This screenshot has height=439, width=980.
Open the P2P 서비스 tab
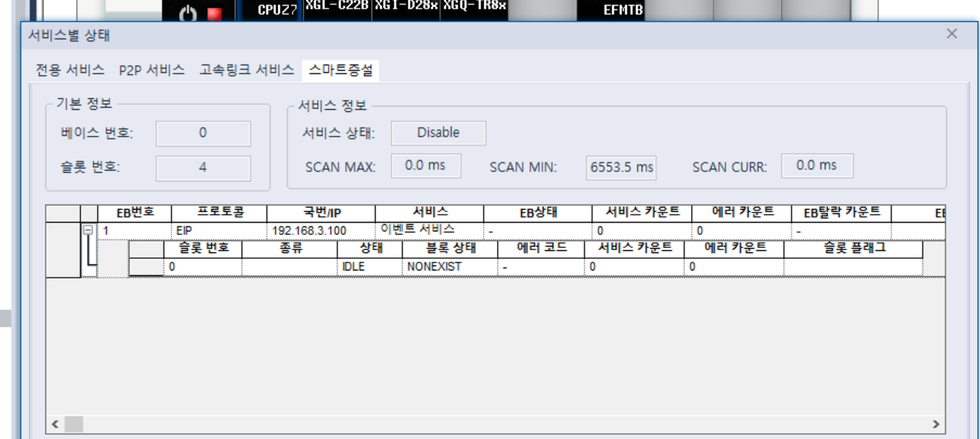point(152,70)
